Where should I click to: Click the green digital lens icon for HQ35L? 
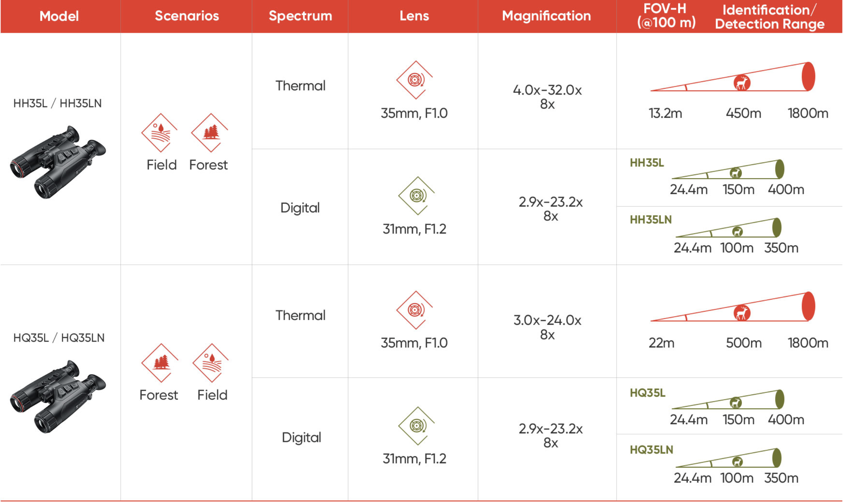pos(417,426)
